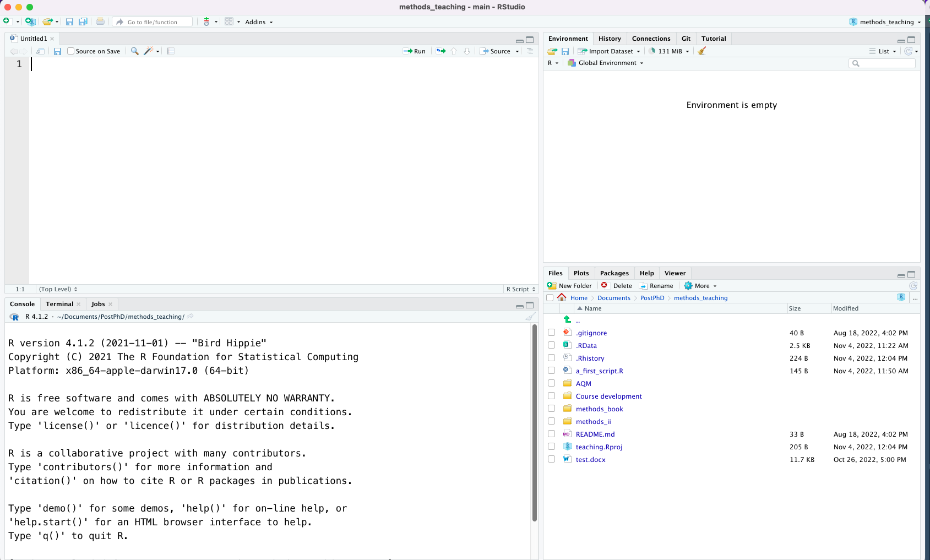Expand the Global Environment dropdown
Screen dimensions: 930x560
click(605, 62)
